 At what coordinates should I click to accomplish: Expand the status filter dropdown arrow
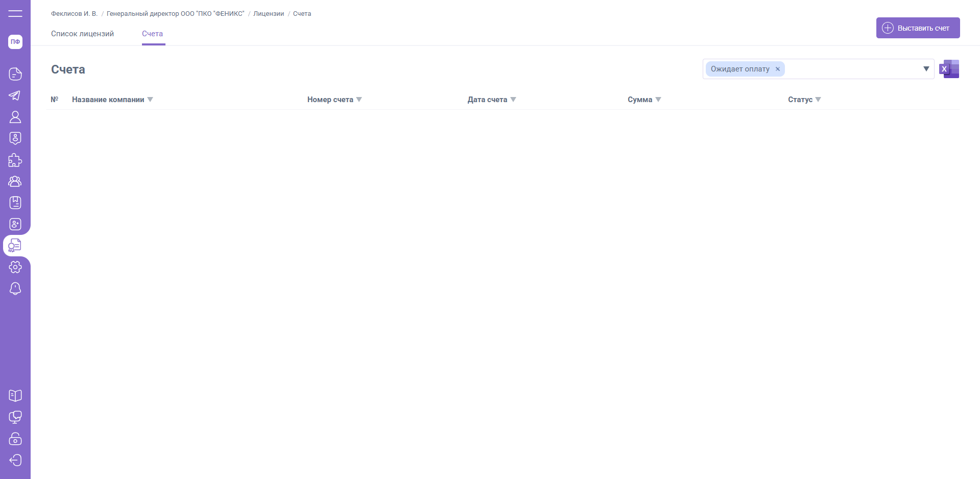(926, 69)
